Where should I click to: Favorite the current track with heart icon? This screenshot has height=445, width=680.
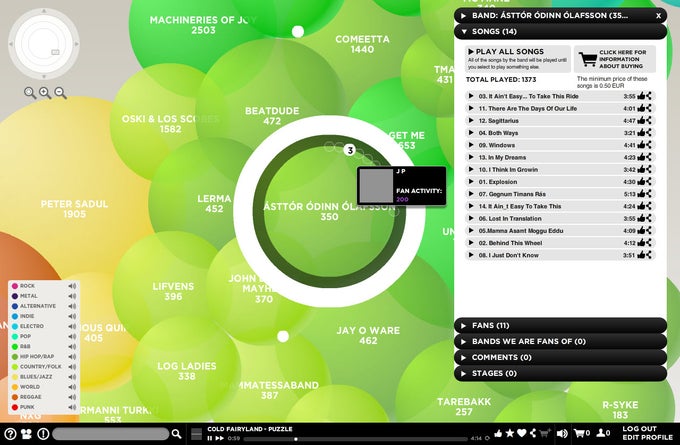pyautogui.click(x=522, y=433)
